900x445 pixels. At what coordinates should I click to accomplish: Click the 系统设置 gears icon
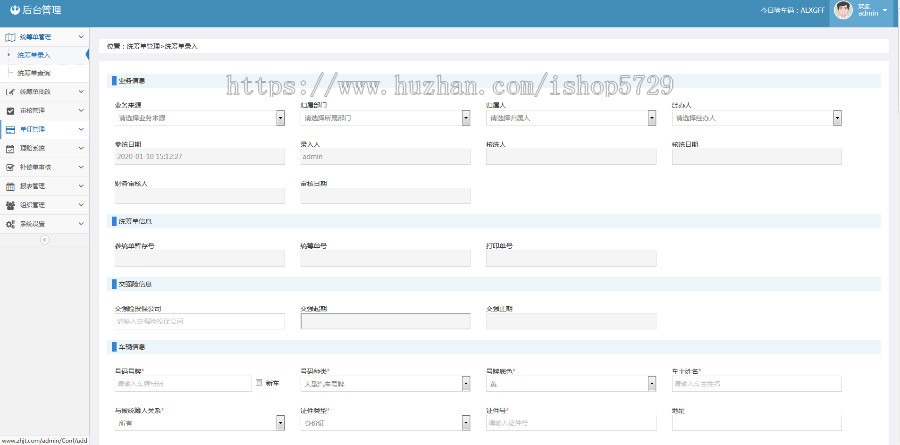(10, 224)
